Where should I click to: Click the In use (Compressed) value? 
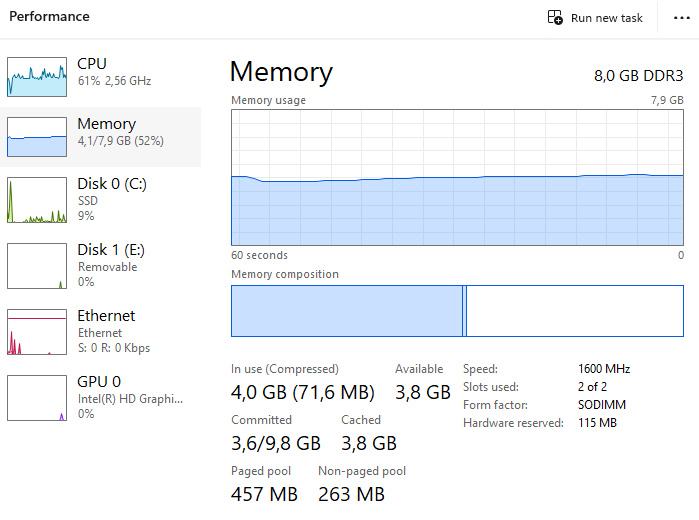click(302, 392)
